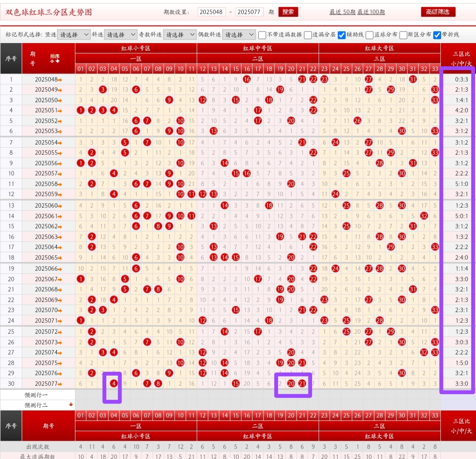Click the 红球中号区 header

pos(257,48)
